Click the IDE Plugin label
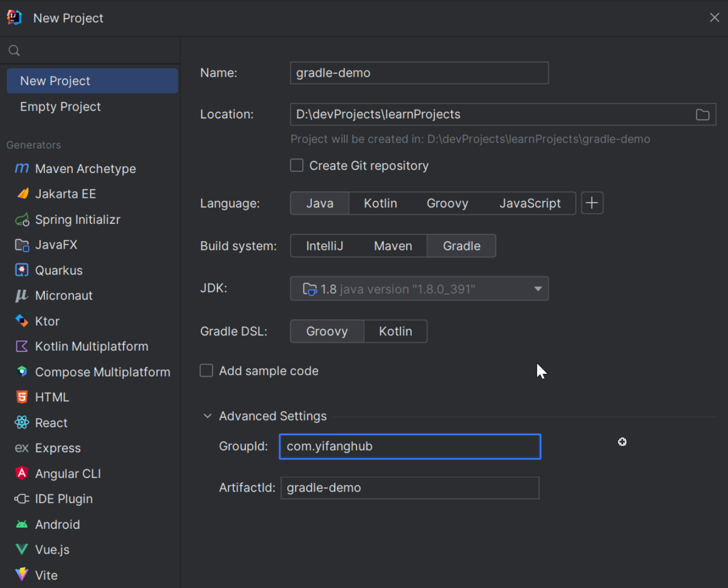Image resolution: width=728 pixels, height=588 pixels. (x=64, y=499)
